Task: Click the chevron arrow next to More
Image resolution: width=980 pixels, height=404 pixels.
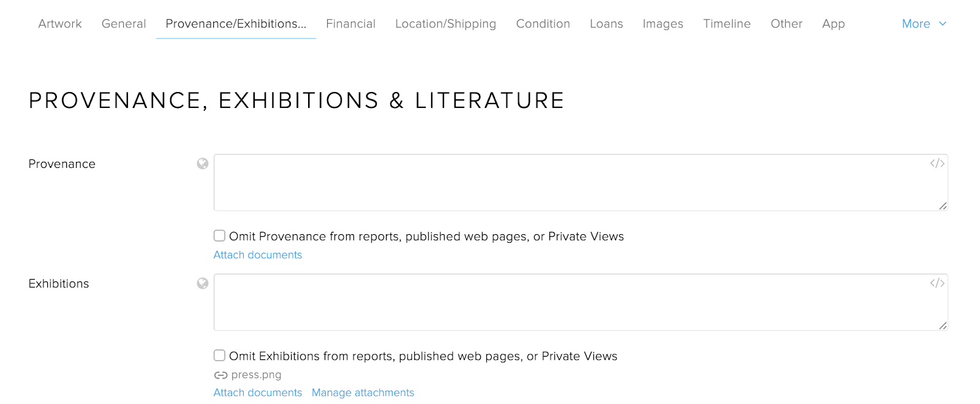Action: coord(943,24)
